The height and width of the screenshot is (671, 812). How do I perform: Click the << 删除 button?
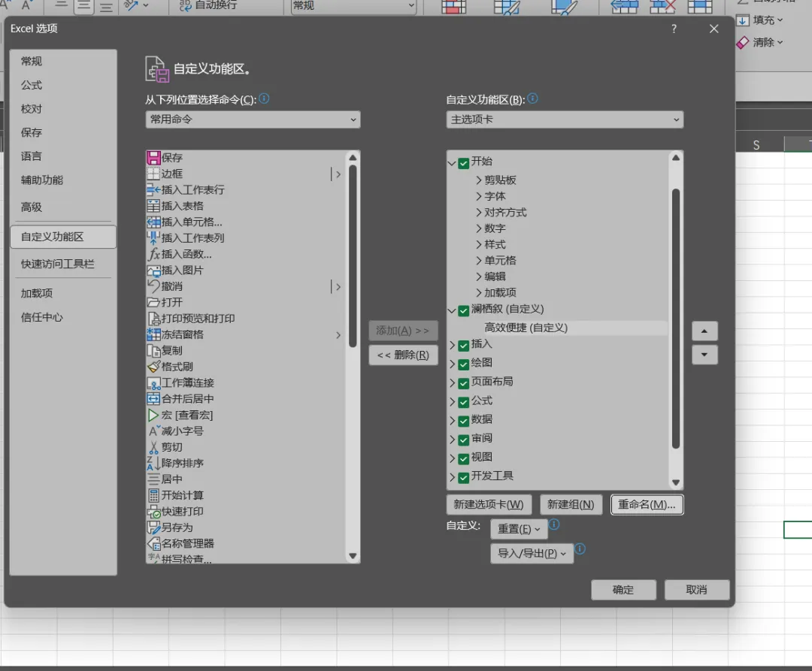click(404, 355)
